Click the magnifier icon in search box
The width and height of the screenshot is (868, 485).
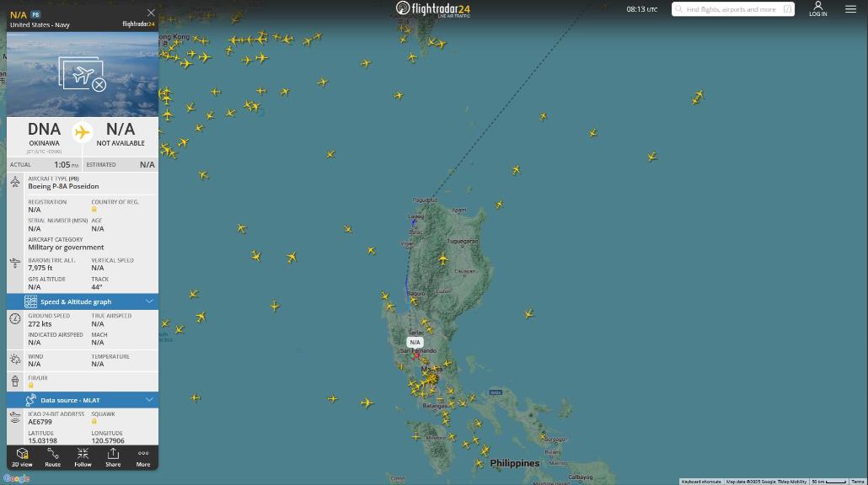click(678, 9)
